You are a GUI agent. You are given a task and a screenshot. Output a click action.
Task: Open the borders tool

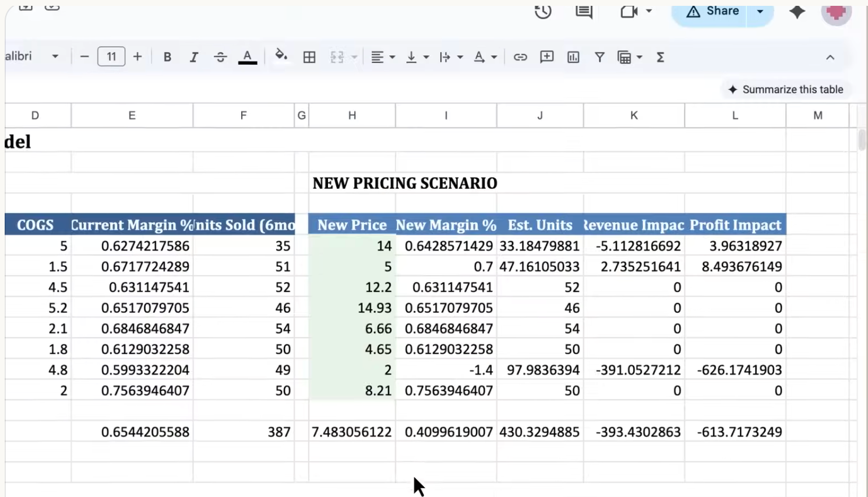coord(309,57)
